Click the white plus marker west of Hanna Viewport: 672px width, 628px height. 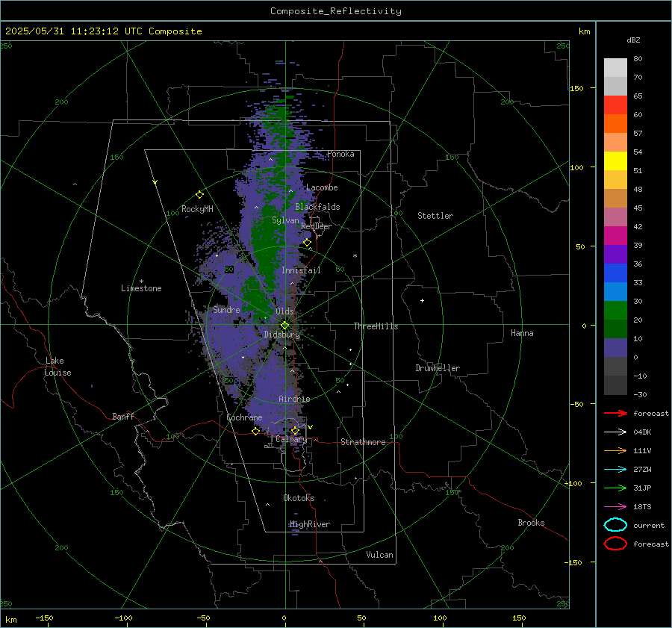point(422,300)
